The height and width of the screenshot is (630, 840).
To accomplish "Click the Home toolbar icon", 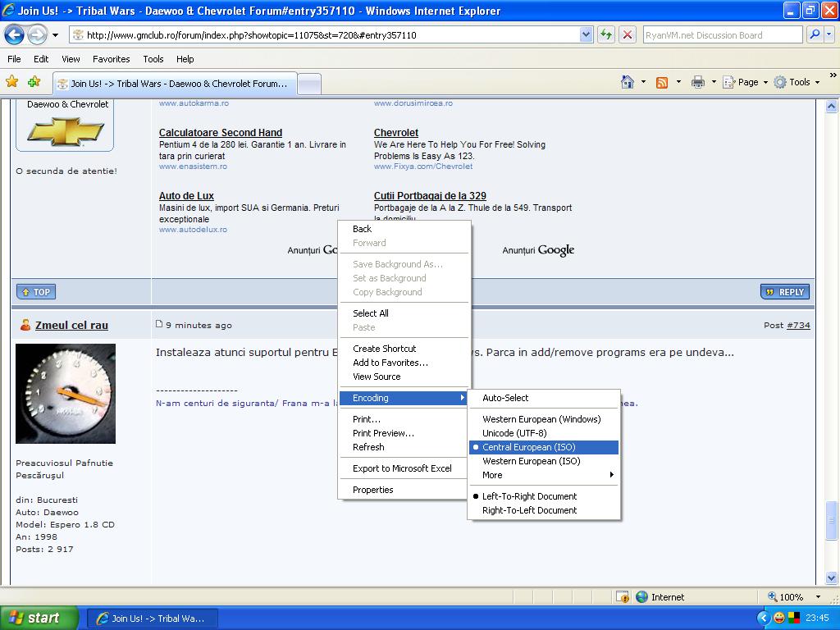I will [x=628, y=82].
